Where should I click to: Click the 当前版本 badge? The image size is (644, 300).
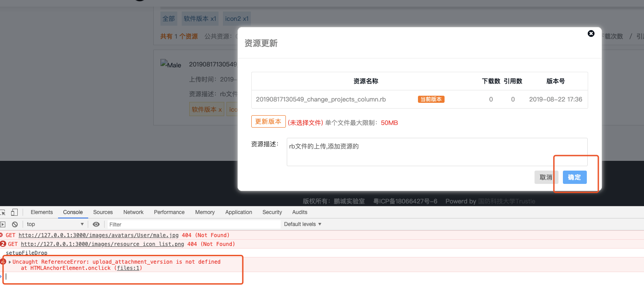(x=431, y=99)
